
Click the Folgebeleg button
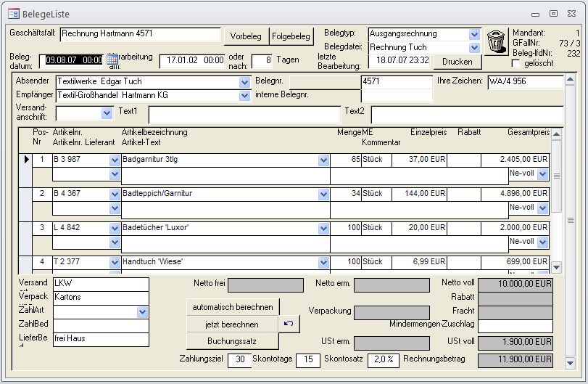[291, 36]
